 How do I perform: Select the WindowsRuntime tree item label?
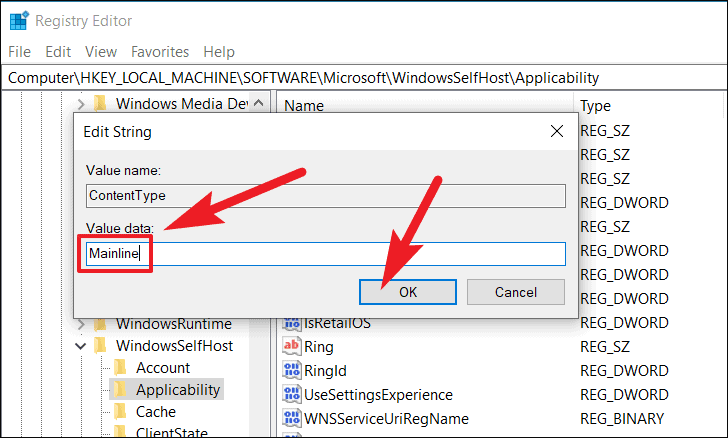pos(174,324)
